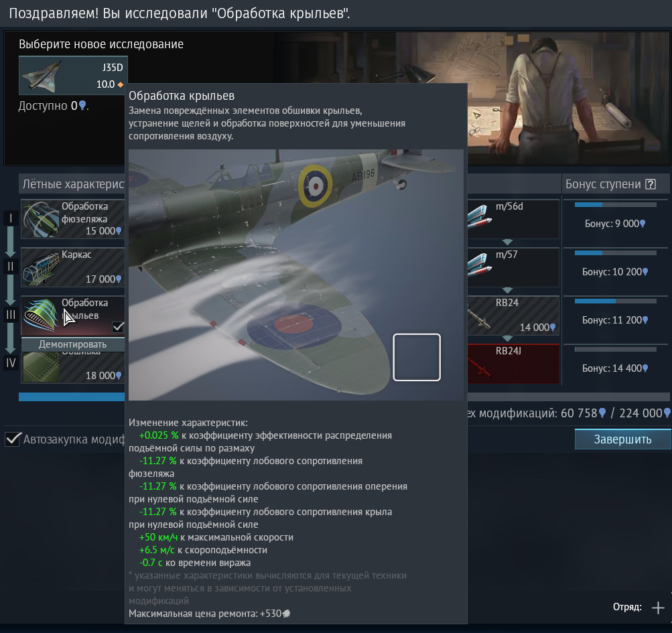Select the Каркас modification icon
672x633 pixels.
point(42,267)
